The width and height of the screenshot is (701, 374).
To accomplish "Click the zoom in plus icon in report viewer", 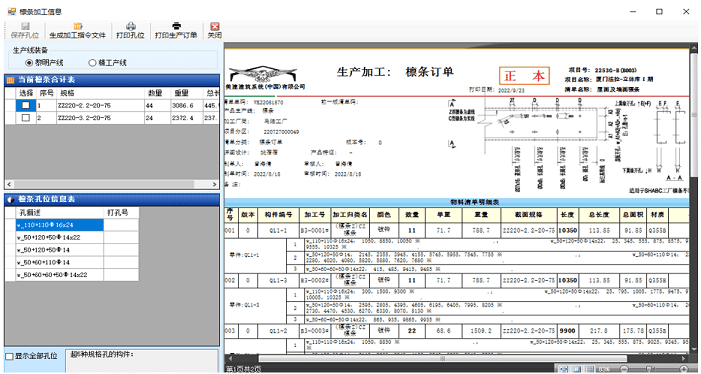I will point(684,370).
